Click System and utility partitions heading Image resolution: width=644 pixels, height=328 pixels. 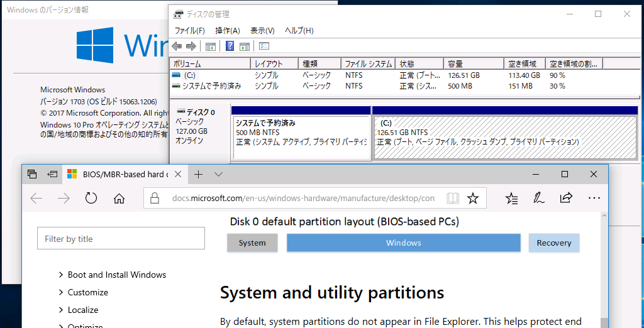coord(332,293)
